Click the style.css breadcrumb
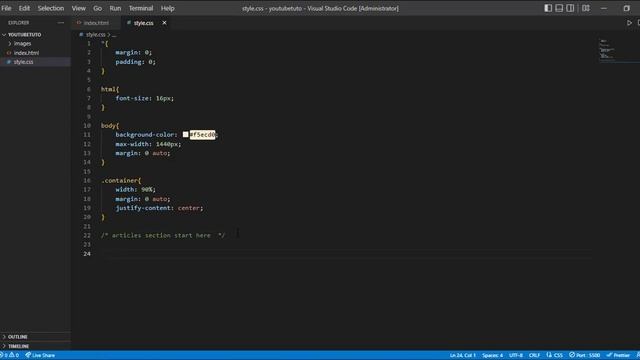The width and height of the screenshot is (640, 360). [x=95, y=35]
